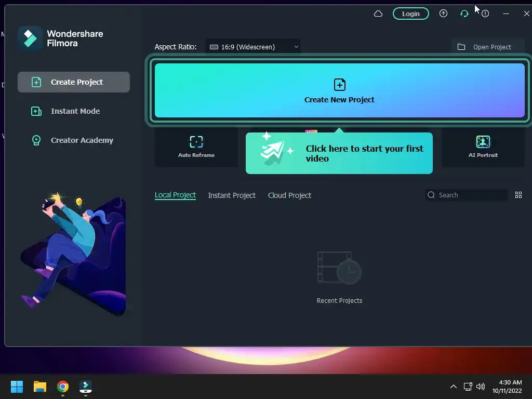Open Creator Academy in sidebar

pyautogui.click(x=74, y=140)
